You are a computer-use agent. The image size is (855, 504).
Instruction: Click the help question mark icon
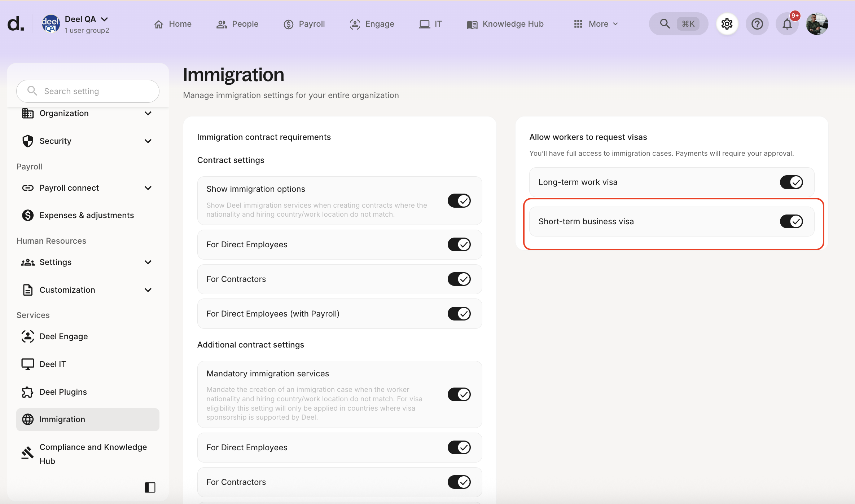coord(757,24)
